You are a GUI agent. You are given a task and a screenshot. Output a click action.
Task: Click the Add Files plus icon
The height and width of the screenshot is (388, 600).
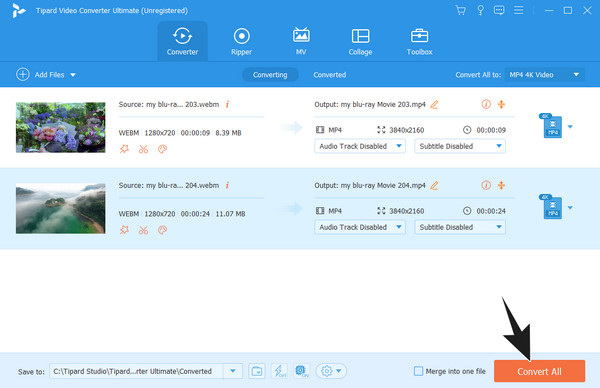23,74
